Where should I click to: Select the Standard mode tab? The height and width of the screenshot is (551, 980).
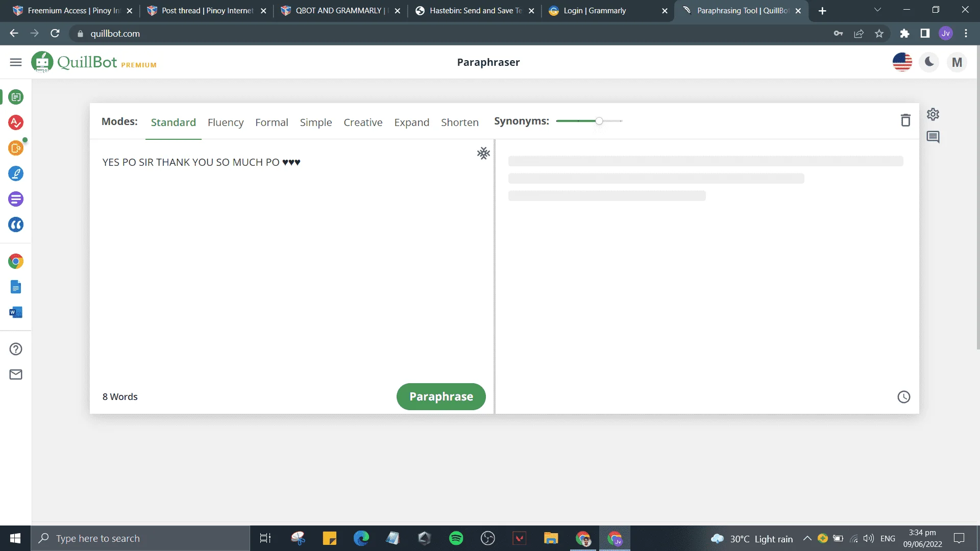[x=174, y=122]
